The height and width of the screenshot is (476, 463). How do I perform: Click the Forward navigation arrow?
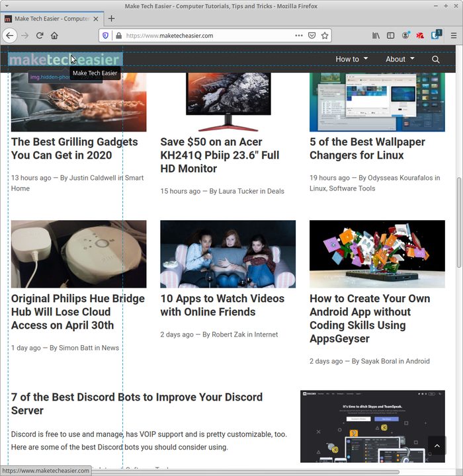click(25, 36)
